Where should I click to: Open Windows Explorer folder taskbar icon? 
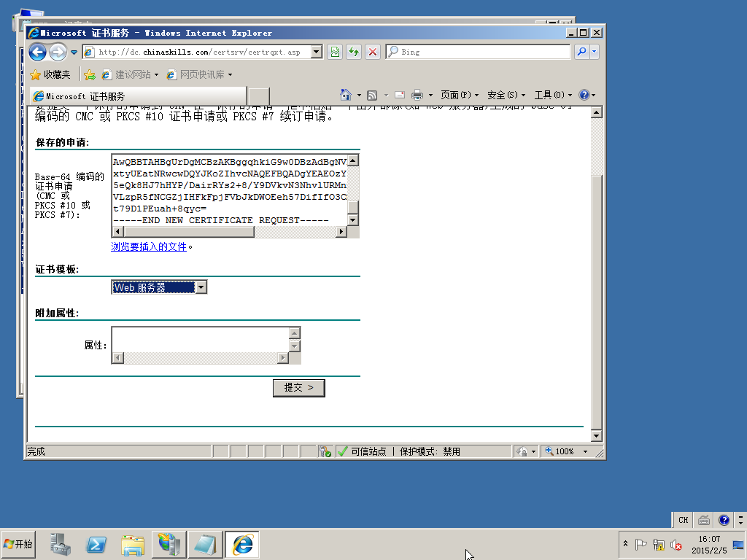(133, 544)
